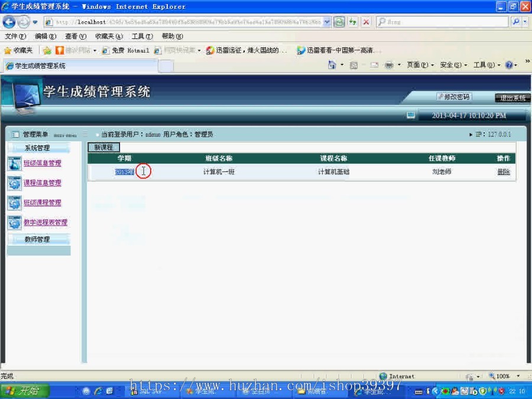Viewport: 532px width, 399px height.
Task: Click the 修改密码 change password button
Action: (x=454, y=97)
